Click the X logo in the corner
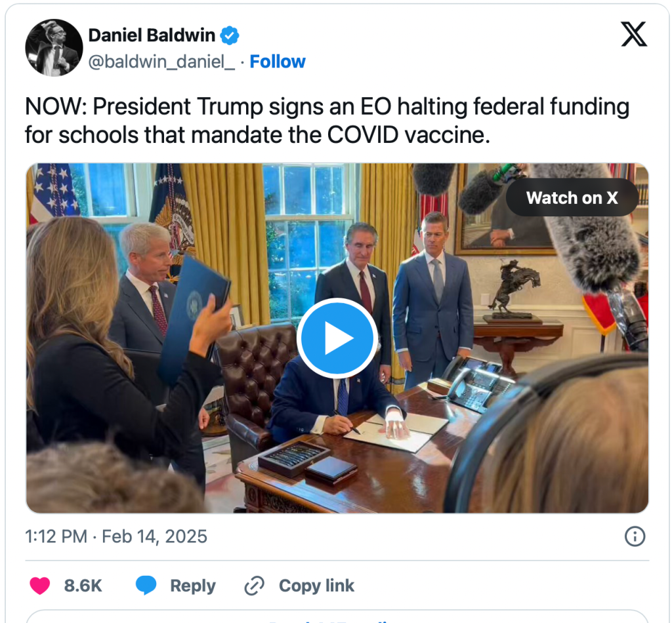The height and width of the screenshot is (623, 672). [x=634, y=34]
